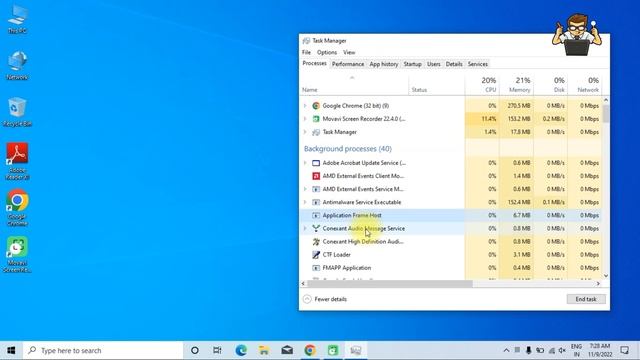Open Mail app from taskbar
This screenshot has height=360, width=640.
287,350
